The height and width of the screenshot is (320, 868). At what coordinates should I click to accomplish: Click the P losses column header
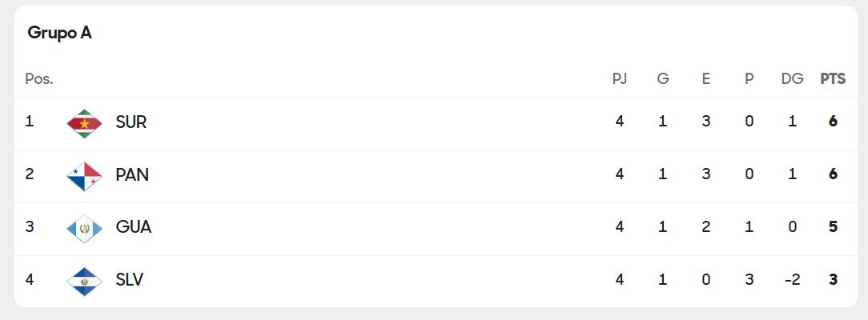pyautogui.click(x=749, y=78)
